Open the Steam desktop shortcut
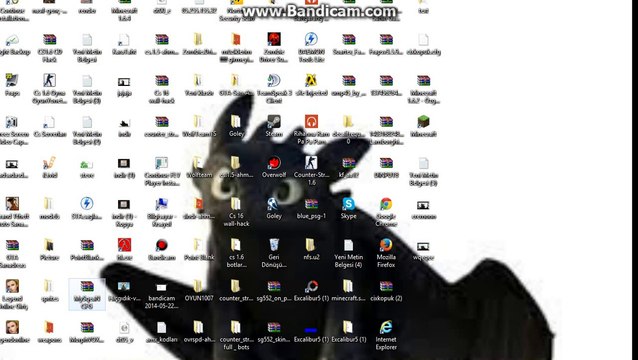The height and width of the screenshot is (360, 638). click(x=274, y=126)
